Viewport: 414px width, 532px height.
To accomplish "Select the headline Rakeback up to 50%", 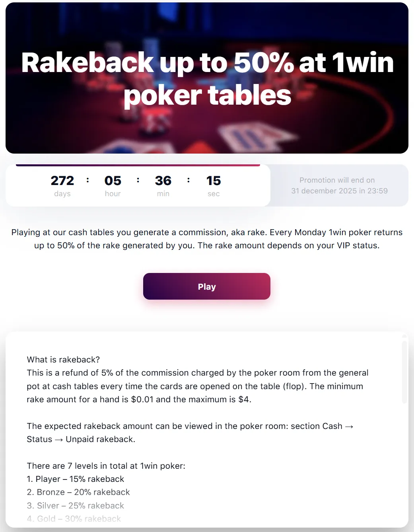I will [207, 78].
